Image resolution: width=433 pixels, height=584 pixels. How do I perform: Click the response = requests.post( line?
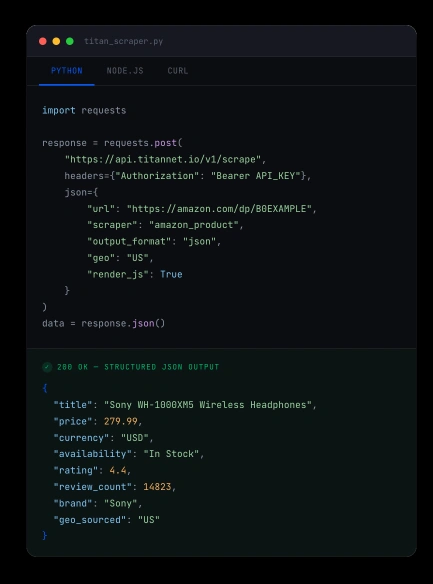click(112, 143)
